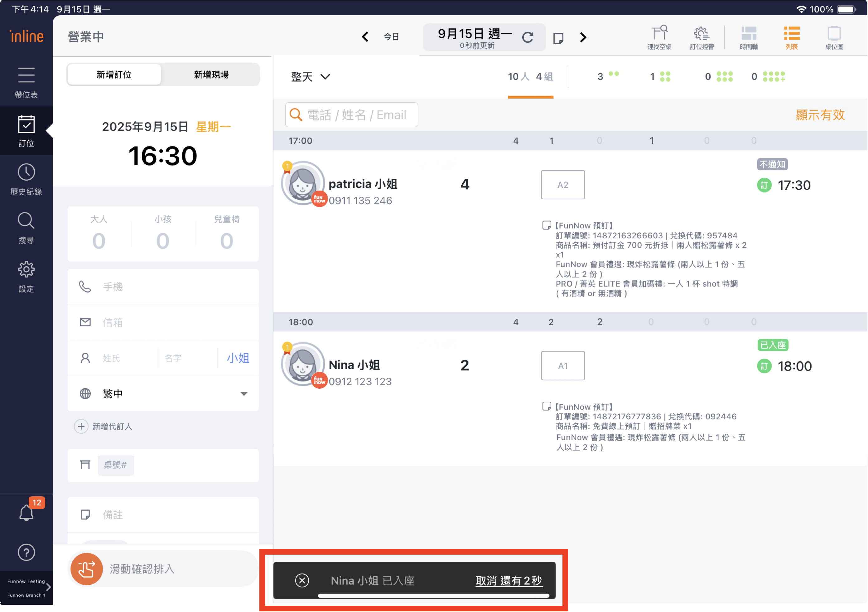Select the 新增訂位 tab

pos(114,75)
